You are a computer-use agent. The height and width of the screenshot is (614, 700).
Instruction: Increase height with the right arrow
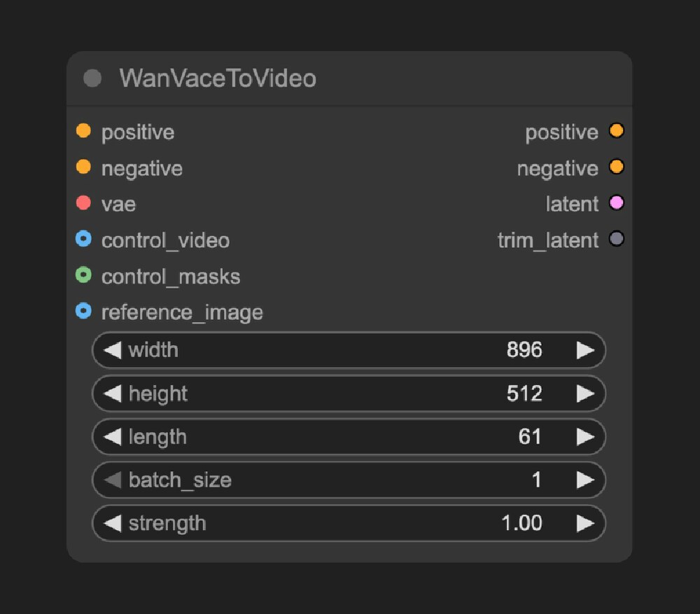click(585, 393)
